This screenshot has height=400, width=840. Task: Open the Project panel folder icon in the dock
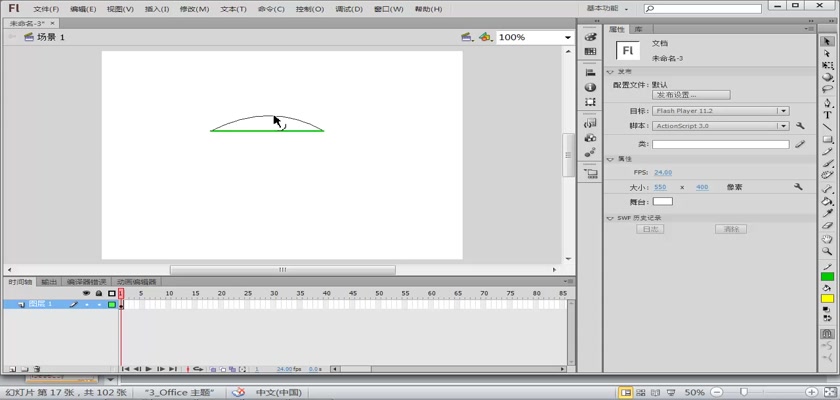point(590,173)
